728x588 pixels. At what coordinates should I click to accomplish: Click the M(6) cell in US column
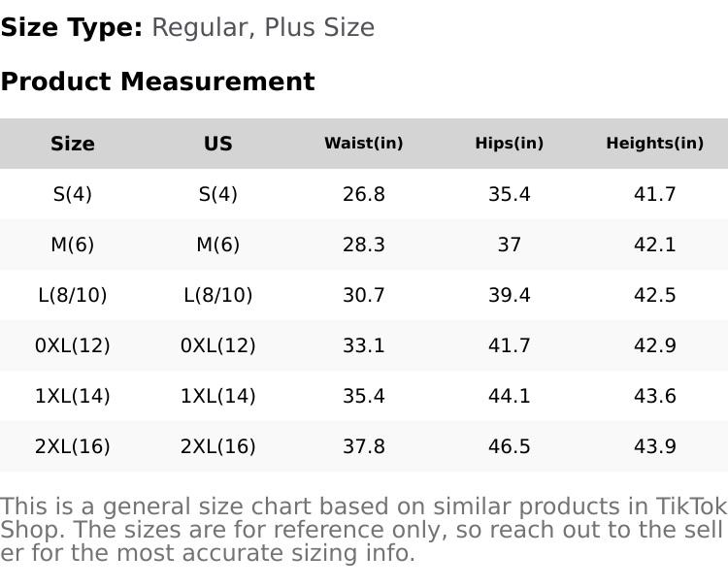click(x=218, y=245)
